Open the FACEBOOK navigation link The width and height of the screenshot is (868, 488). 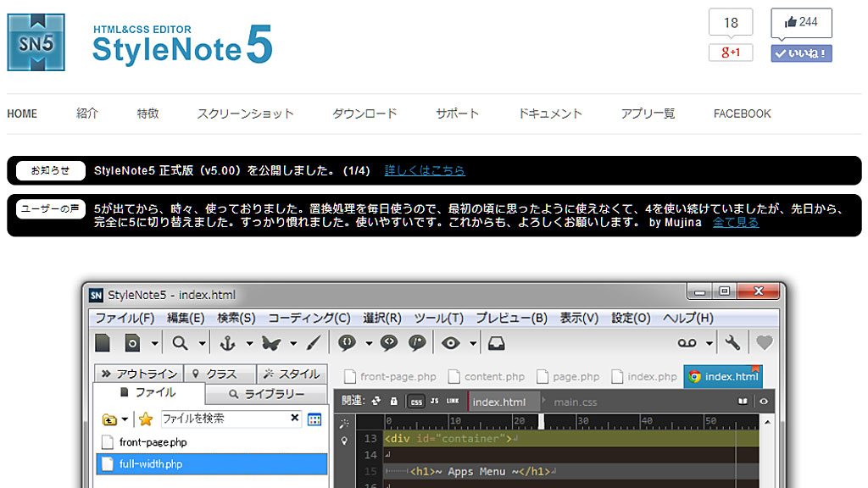point(742,114)
